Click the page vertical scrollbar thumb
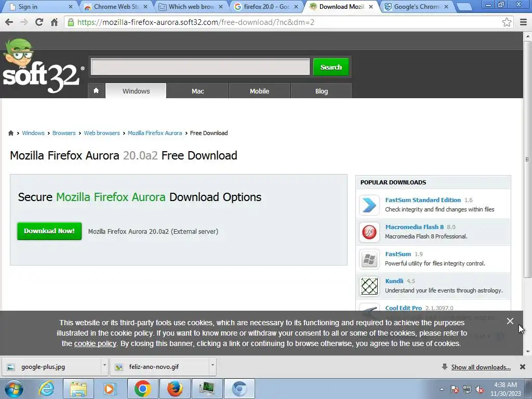The height and width of the screenshot is (399, 532). (x=527, y=159)
